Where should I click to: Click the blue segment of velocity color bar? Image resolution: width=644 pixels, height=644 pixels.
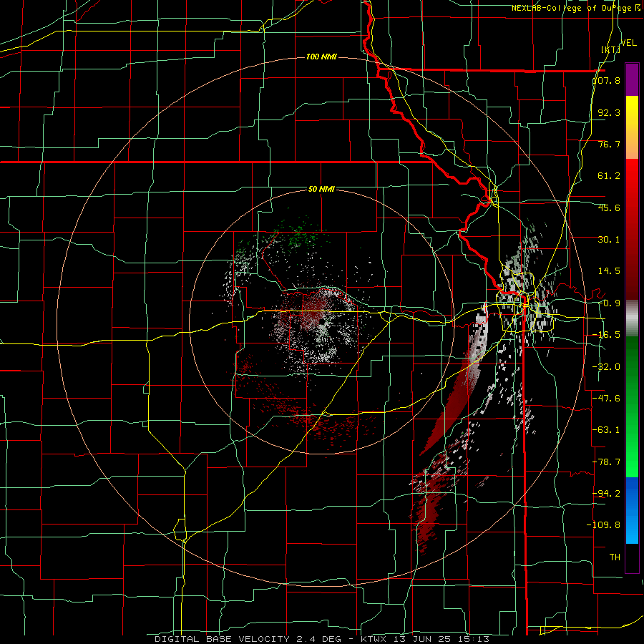tap(632, 509)
